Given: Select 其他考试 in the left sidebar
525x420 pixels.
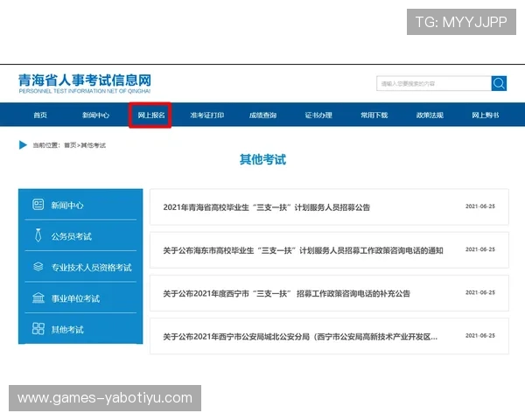Looking at the screenshot, I should 67,330.
